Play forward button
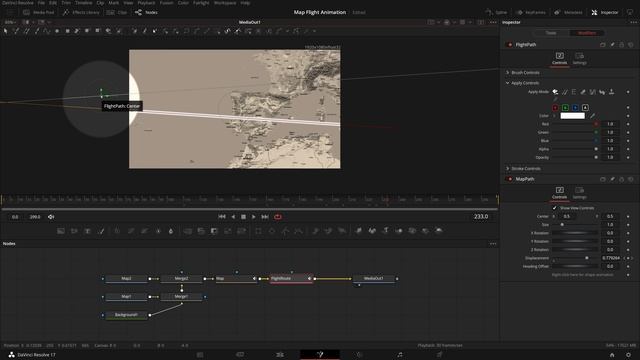Image resolution: width=640 pixels, height=360 pixels. click(x=253, y=217)
